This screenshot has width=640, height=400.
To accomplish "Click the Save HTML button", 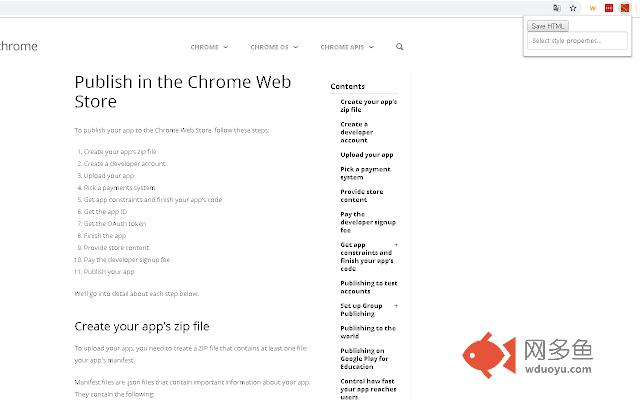I will pos(549,26).
